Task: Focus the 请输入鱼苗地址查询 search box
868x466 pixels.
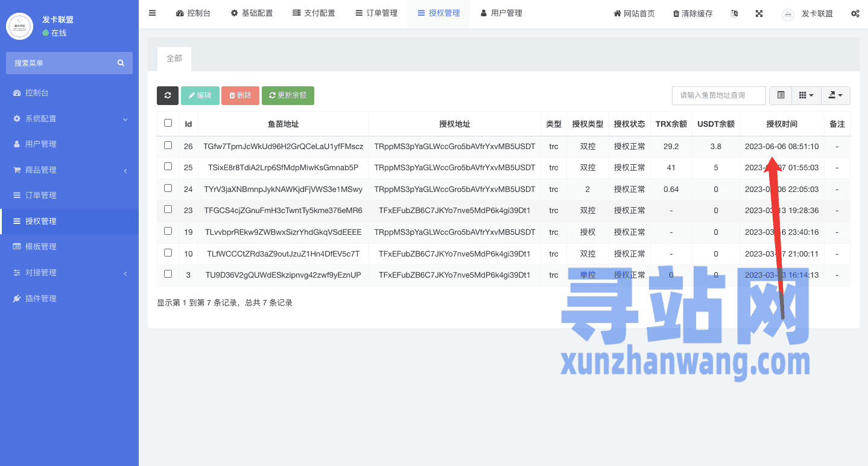Action: pos(719,95)
